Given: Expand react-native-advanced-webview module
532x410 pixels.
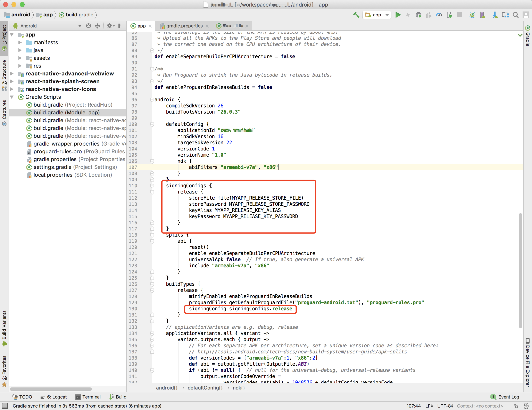Looking at the screenshot, I should 12,74.
